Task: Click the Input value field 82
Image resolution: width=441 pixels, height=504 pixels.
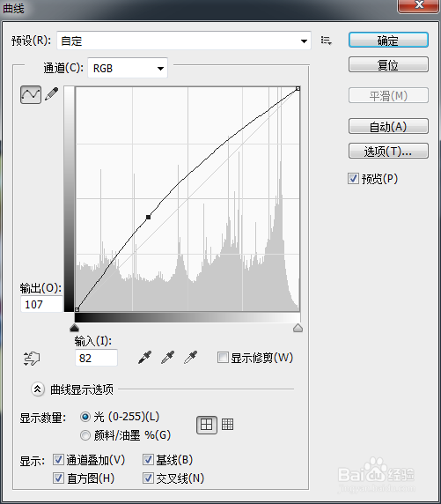Action: point(96,358)
